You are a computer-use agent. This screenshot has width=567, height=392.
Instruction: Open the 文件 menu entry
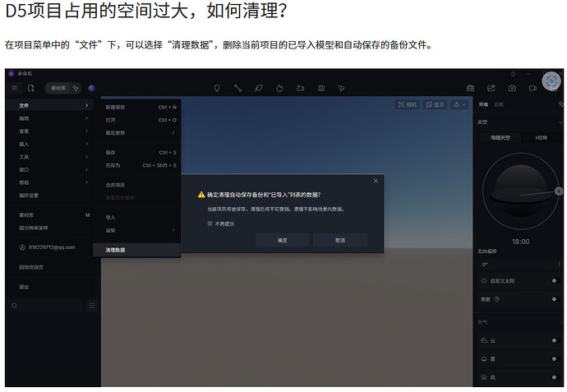[x=50, y=105]
